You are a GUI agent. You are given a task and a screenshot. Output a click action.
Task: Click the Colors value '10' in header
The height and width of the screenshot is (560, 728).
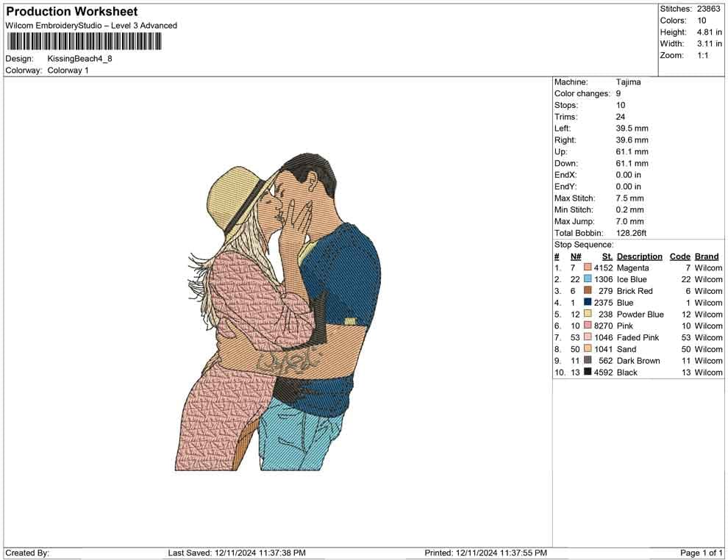click(702, 21)
